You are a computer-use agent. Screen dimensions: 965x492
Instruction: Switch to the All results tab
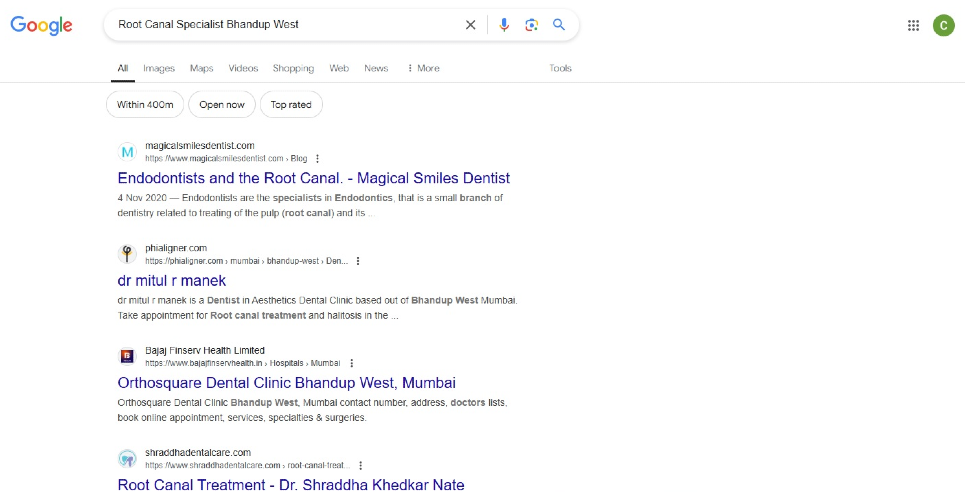coord(123,68)
